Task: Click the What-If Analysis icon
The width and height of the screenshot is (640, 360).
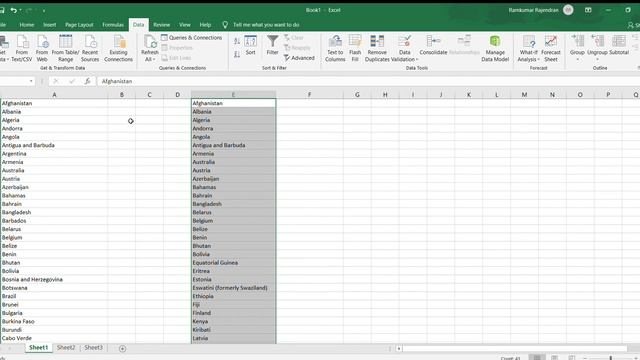Action: tap(529, 42)
